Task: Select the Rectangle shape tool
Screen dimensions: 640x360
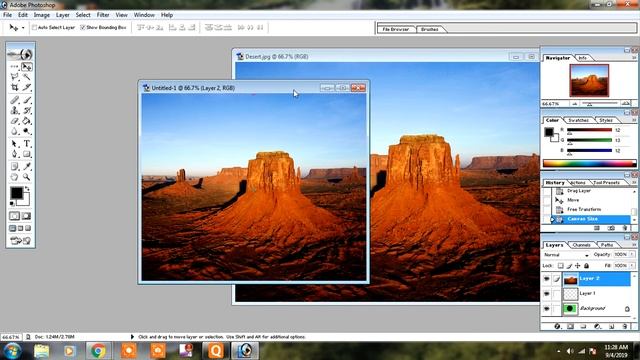Action: (x=27, y=154)
